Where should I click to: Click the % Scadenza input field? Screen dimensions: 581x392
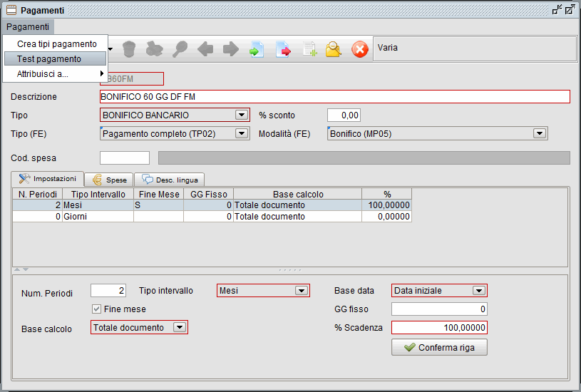(x=439, y=328)
